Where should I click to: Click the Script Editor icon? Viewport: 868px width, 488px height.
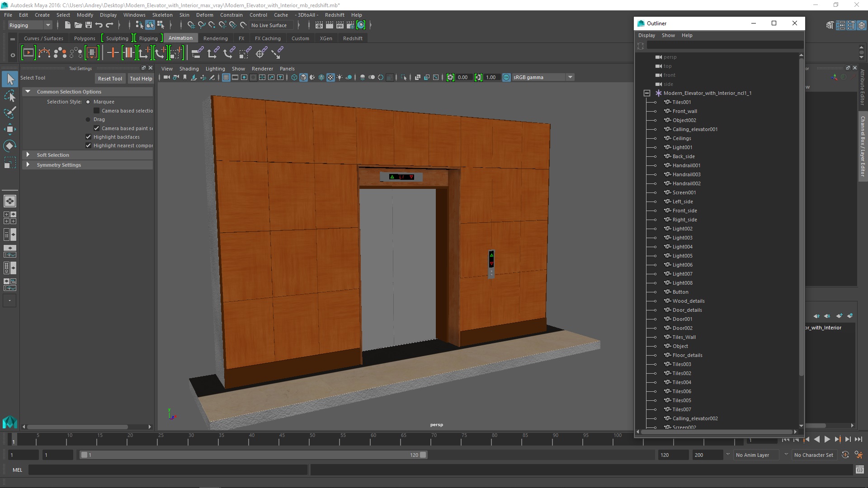pyautogui.click(x=859, y=470)
